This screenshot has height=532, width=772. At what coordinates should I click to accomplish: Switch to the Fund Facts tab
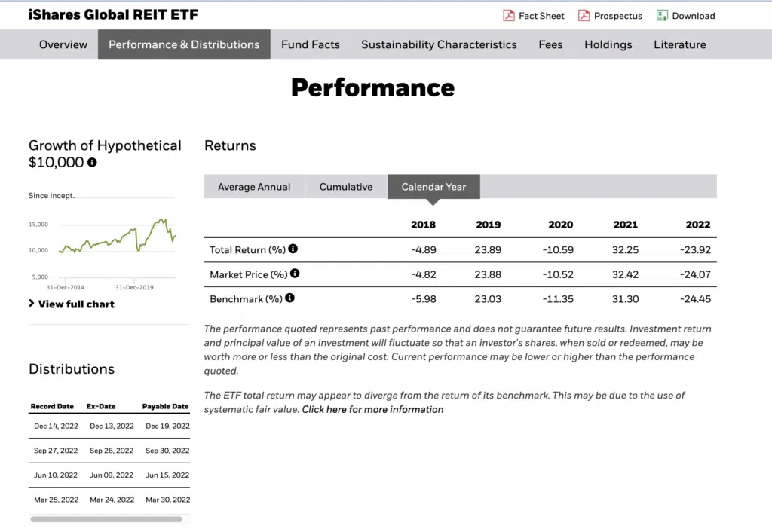point(311,44)
